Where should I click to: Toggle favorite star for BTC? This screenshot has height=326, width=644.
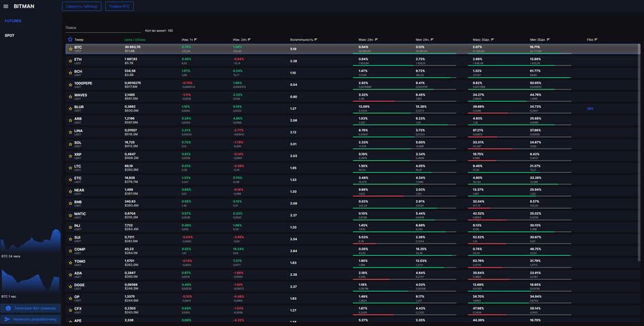point(70,50)
